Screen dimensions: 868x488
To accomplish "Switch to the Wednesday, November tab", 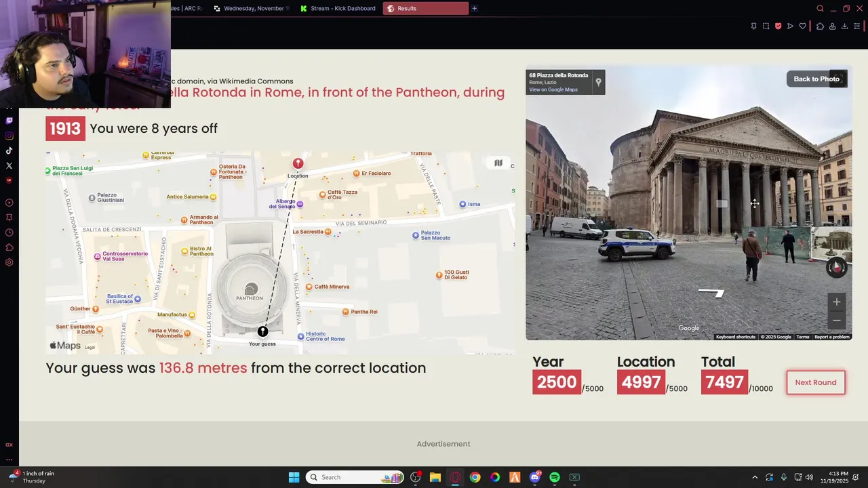I will (252, 8).
